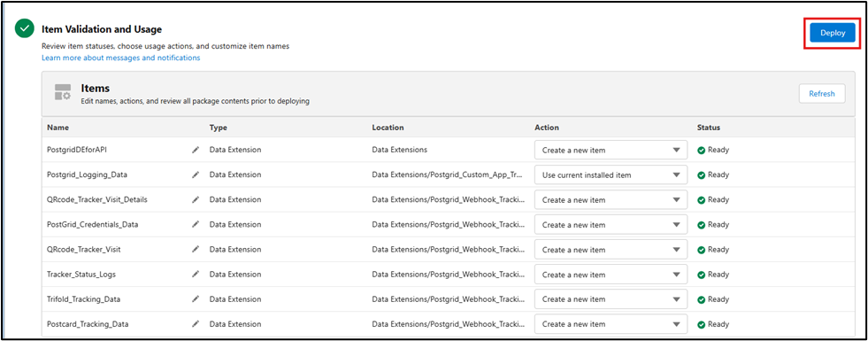Rename PostGrid_Credentials_Data using its pencil icon

pyautogui.click(x=196, y=225)
